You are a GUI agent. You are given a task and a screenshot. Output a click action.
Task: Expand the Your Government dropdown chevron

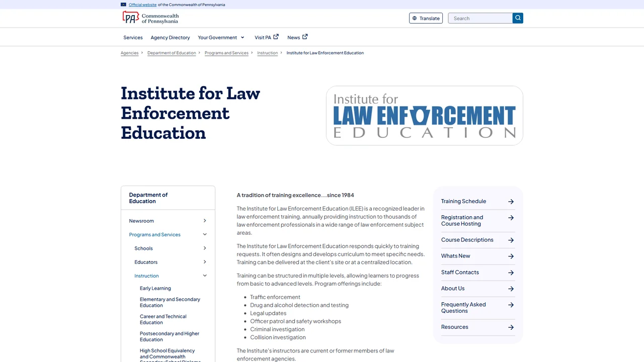click(243, 38)
